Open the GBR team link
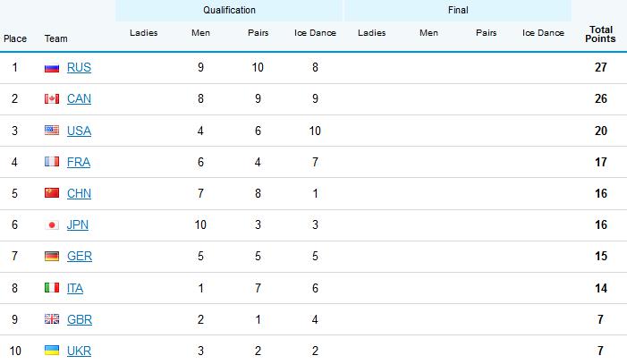Screen dimensions: 627x364 click(79, 319)
